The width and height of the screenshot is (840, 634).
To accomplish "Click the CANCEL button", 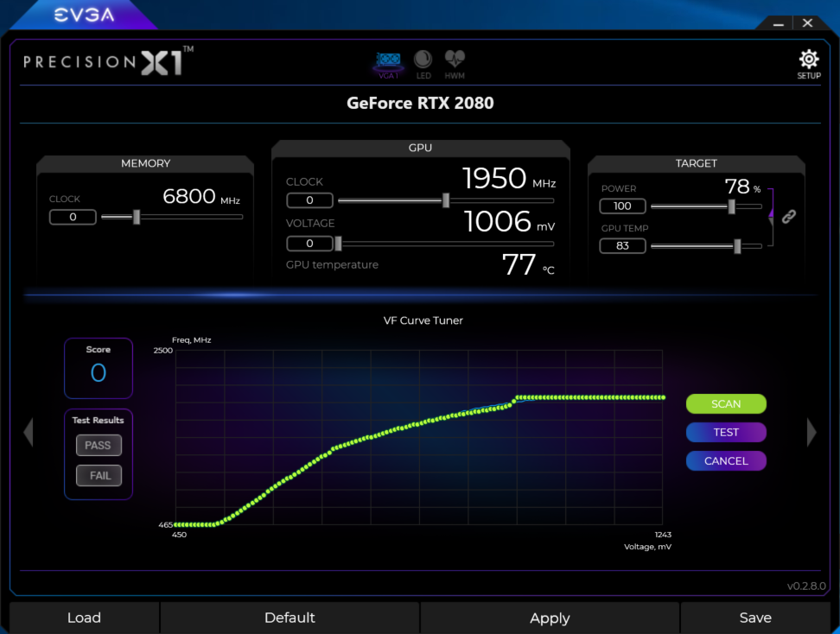I will click(726, 461).
